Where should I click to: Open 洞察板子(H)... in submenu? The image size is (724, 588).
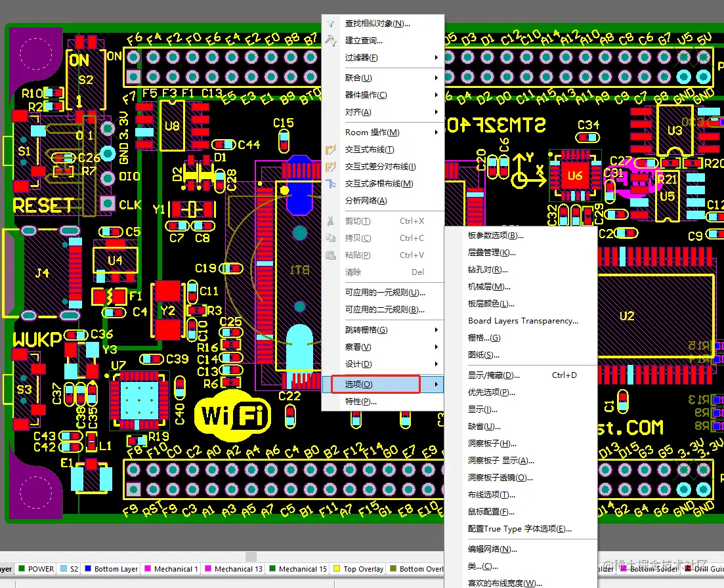coord(521,444)
